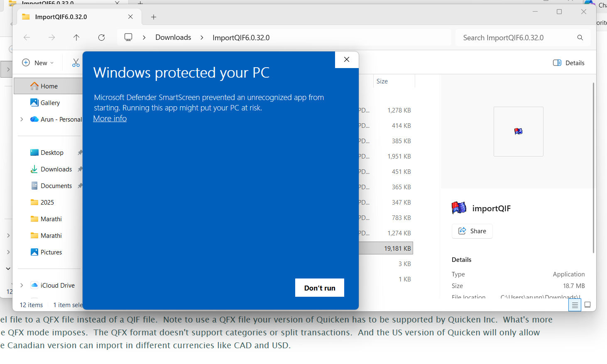
Task: Expand the iCloud Drive tree node
Action: (x=22, y=285)
